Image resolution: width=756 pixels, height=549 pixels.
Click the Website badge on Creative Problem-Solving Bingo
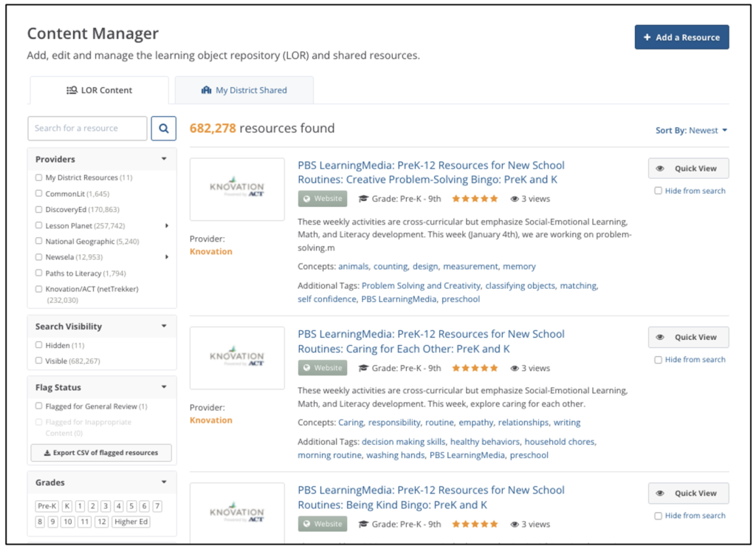pos(322,199)
